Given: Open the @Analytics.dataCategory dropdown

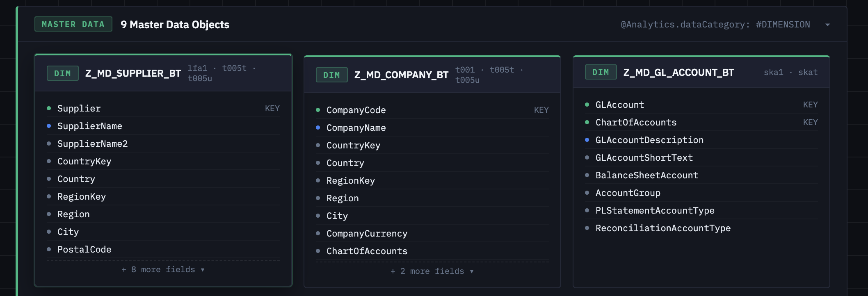Looking at the screenshot, I should coord(828,24).
